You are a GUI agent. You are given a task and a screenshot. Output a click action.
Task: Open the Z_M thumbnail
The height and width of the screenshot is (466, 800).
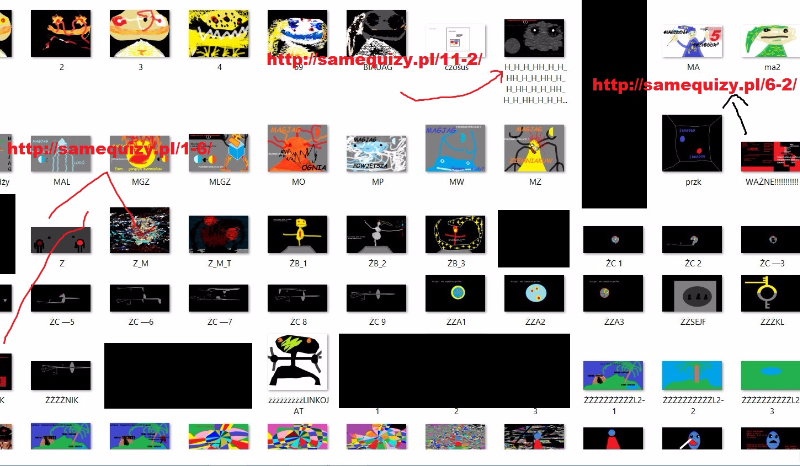click(x=140, y=232)
